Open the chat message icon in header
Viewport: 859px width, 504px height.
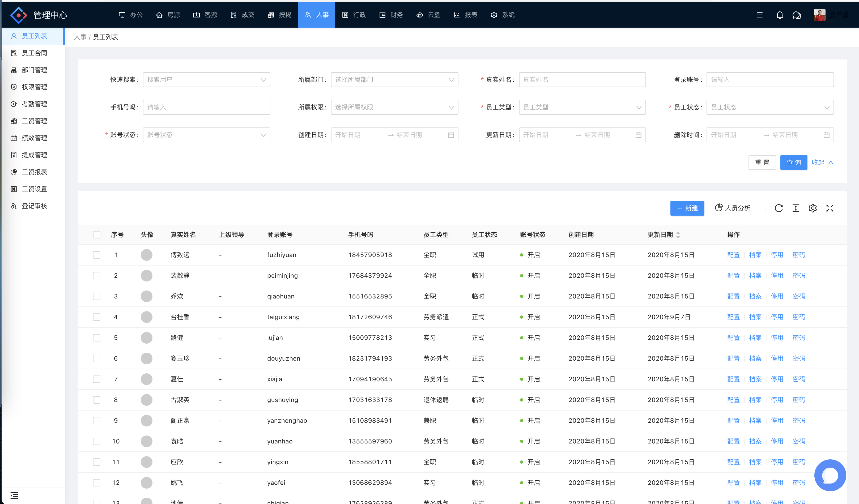coord(797,15)
